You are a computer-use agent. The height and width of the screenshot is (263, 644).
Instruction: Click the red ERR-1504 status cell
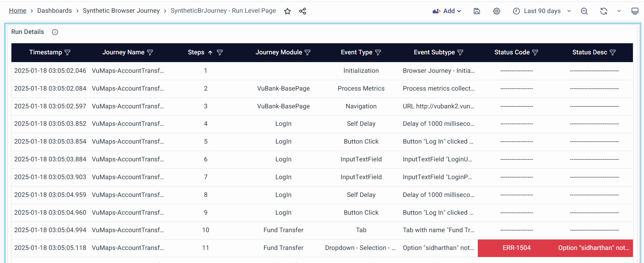516,248
